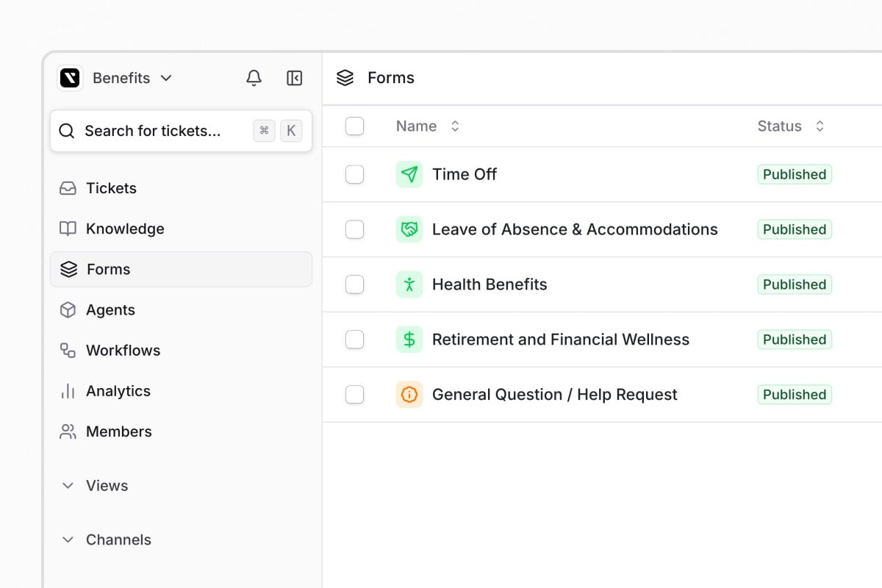Click the Channels section label
Screen dimensions: 882x588
118,539
